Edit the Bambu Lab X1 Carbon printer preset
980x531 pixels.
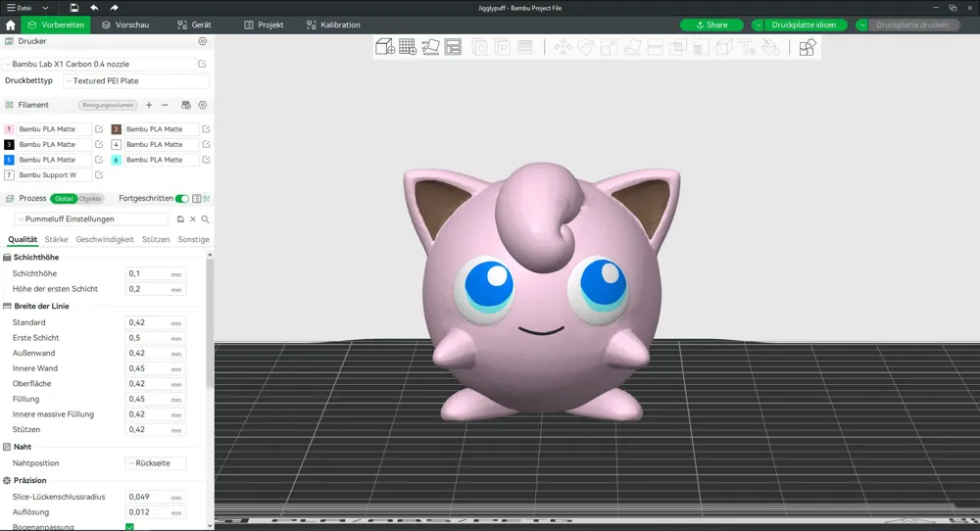[202, 64]
